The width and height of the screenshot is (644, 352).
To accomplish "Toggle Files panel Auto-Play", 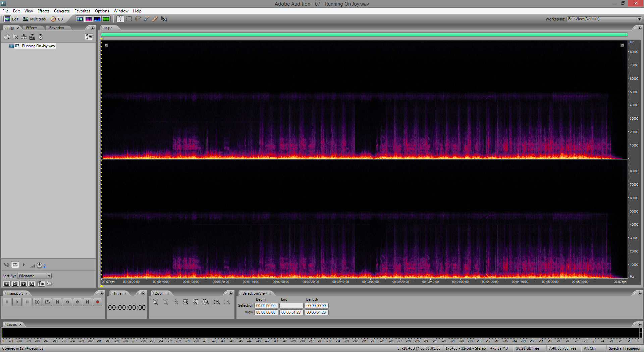I will pos(6,265).
